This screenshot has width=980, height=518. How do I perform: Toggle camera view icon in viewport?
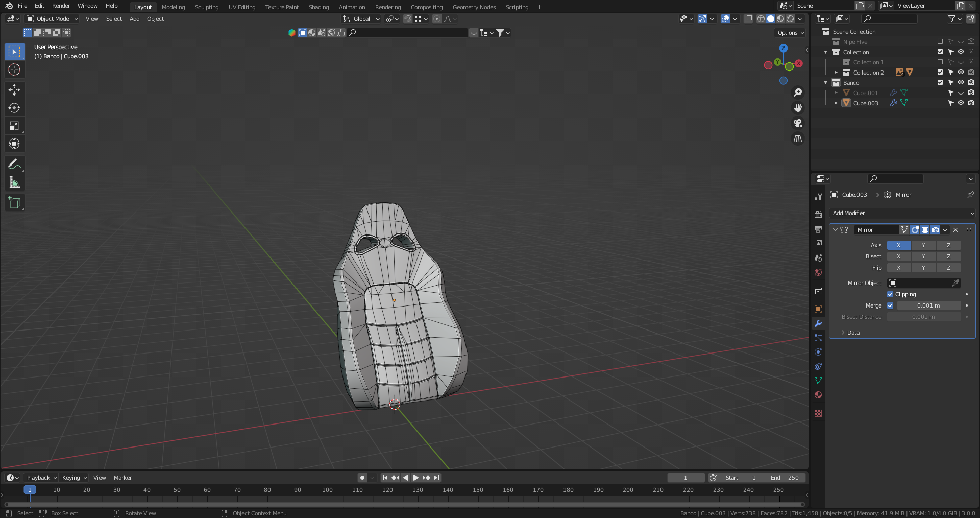pos(798,123)
